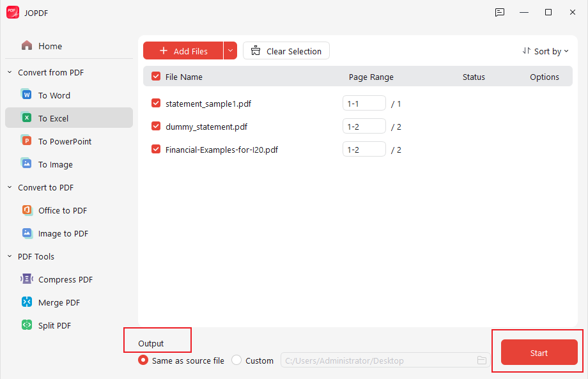The height and width of the screenshot is (379, 588).
Task: Edit page range for Financial-Examples-for-I20.pdf
Action: coord(364,149)
